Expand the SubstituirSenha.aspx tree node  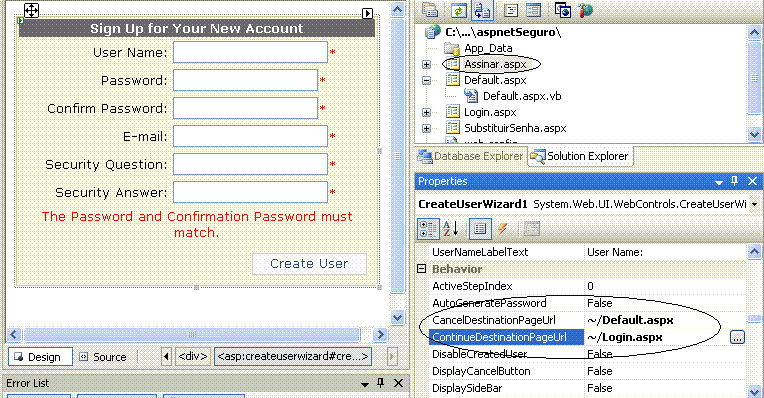426,129
